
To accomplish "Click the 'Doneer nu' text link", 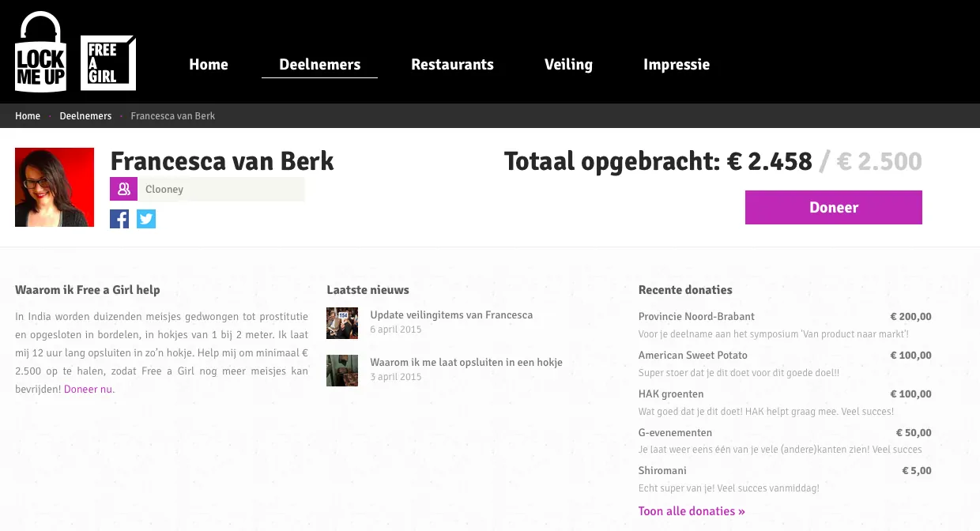I will (x=89, y=389).
